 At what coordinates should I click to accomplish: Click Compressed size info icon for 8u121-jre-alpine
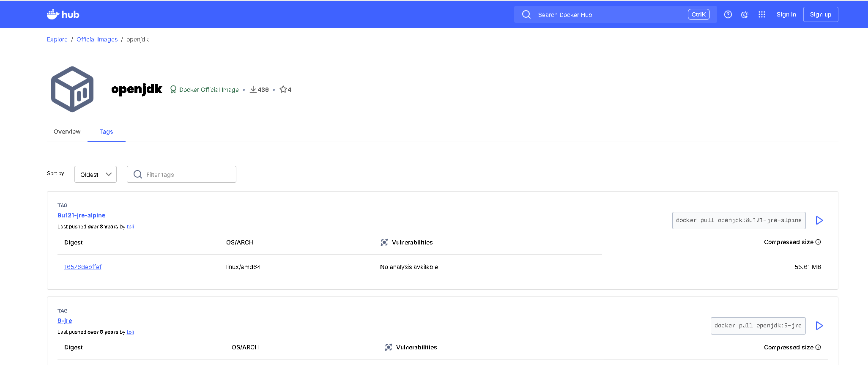[x=818, y=242]
